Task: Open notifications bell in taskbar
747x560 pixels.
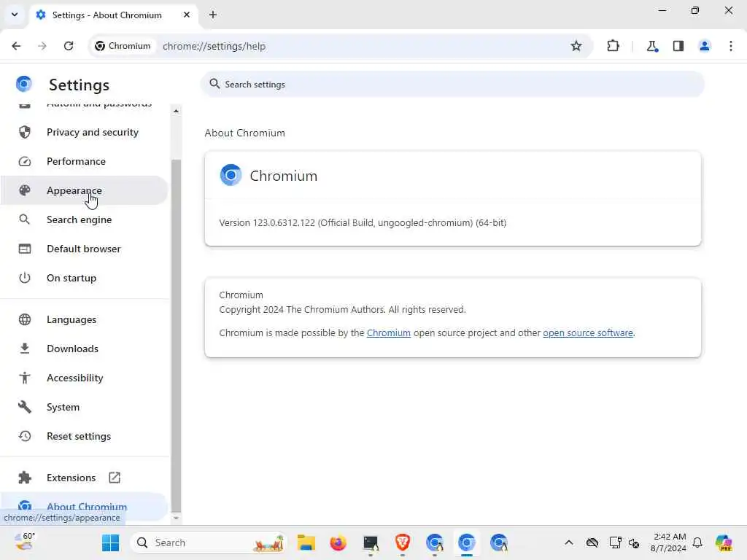Action: 697,542
